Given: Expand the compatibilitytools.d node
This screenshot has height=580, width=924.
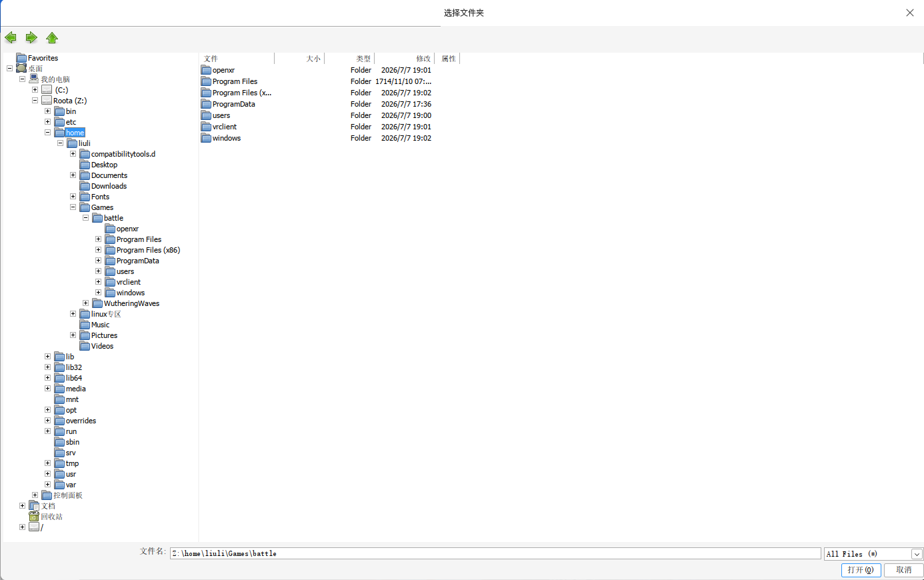Looking at the screenshot, I should (x=73, y=154).
